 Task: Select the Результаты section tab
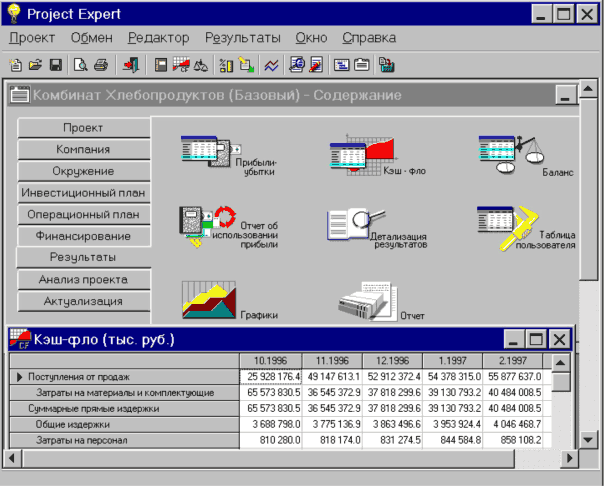tap(84, 258)
